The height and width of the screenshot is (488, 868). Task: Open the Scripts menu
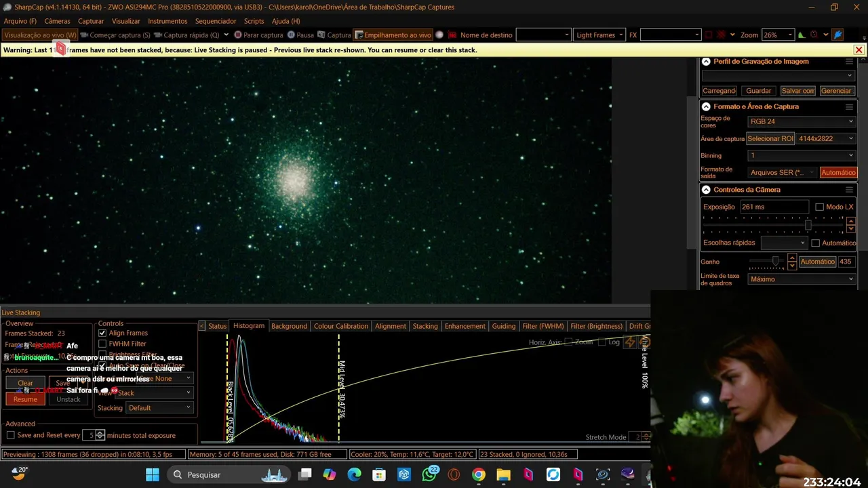click(x=254, y=21)
